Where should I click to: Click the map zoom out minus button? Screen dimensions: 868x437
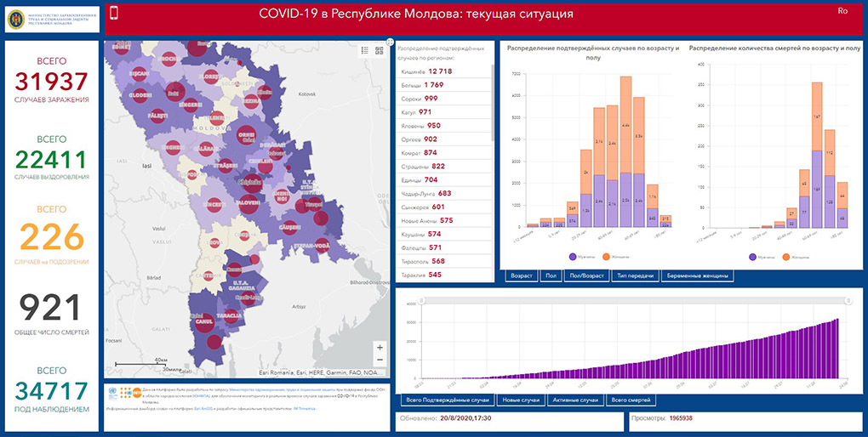[380, 361]
